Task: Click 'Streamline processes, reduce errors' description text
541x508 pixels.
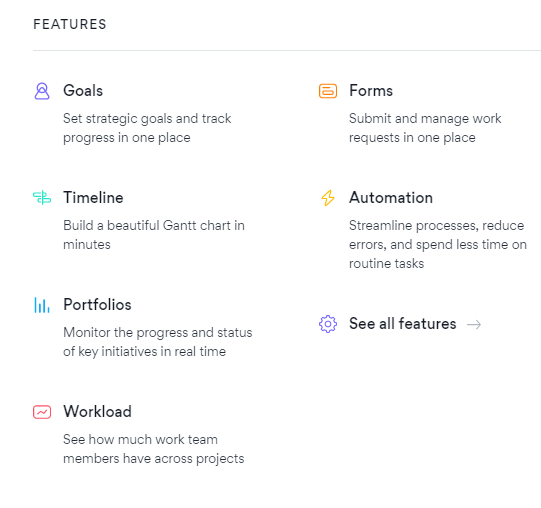Action: 438,244
